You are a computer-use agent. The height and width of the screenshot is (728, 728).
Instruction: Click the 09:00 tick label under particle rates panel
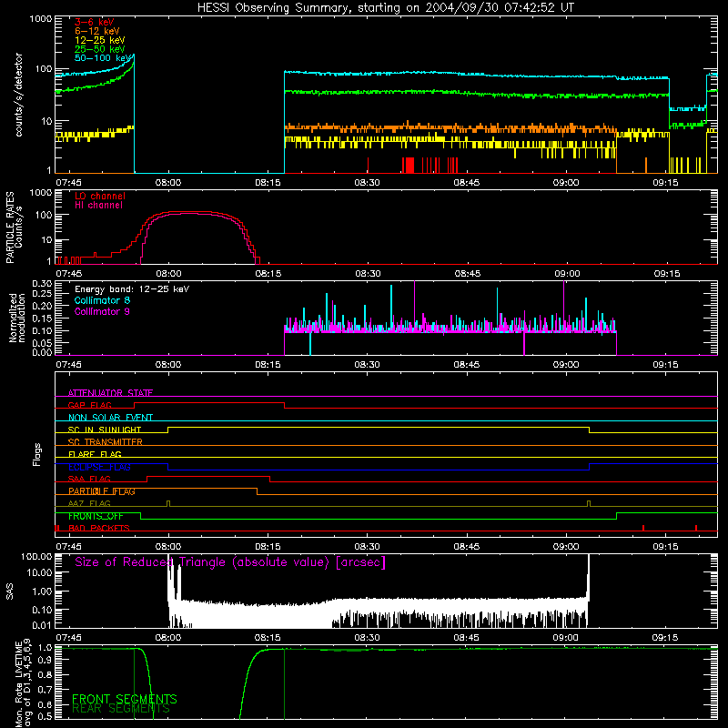point(567,274)
